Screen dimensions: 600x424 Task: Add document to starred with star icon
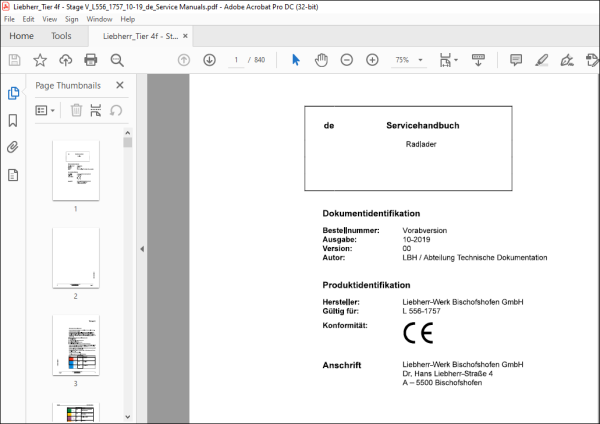(x=40, y=60)
